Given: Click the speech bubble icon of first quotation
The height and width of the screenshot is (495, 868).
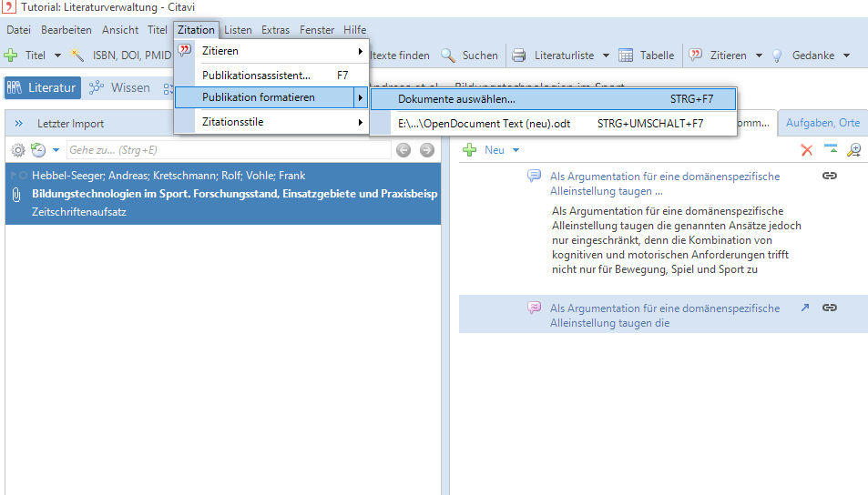Looking at the screenshot, I should 534,176.
